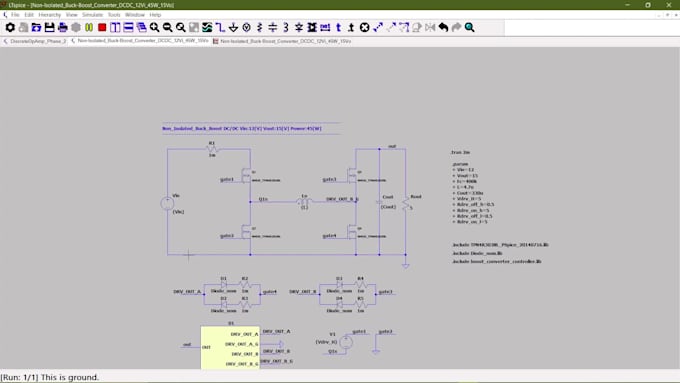Click the Vin voltage source symbol

pos(167,203)
